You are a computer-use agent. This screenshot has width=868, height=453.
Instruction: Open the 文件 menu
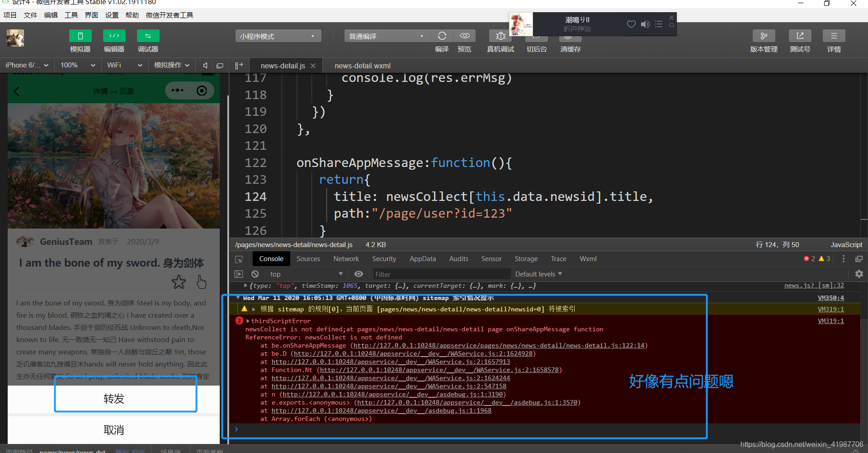coord(30,15)
